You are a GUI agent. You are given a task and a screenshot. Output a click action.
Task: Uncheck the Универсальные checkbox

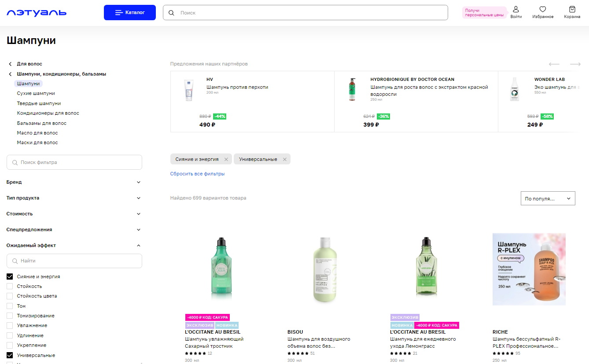(x=10, y=355)
